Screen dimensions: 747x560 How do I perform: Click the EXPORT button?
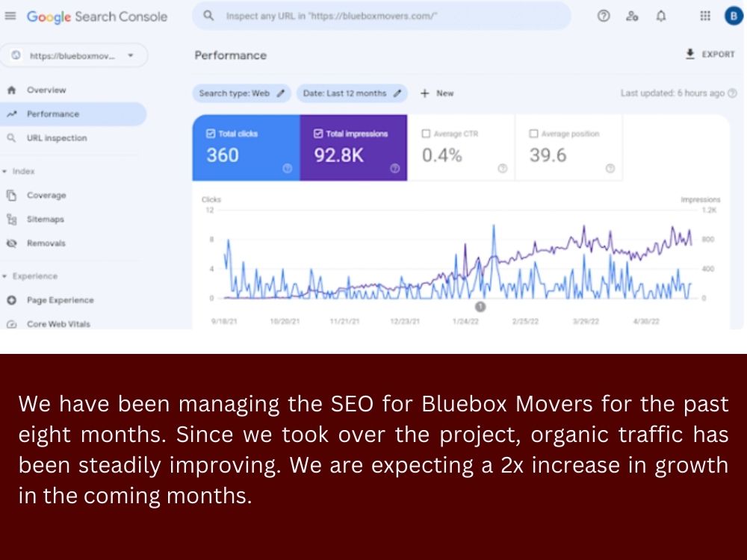click(710, 55)
